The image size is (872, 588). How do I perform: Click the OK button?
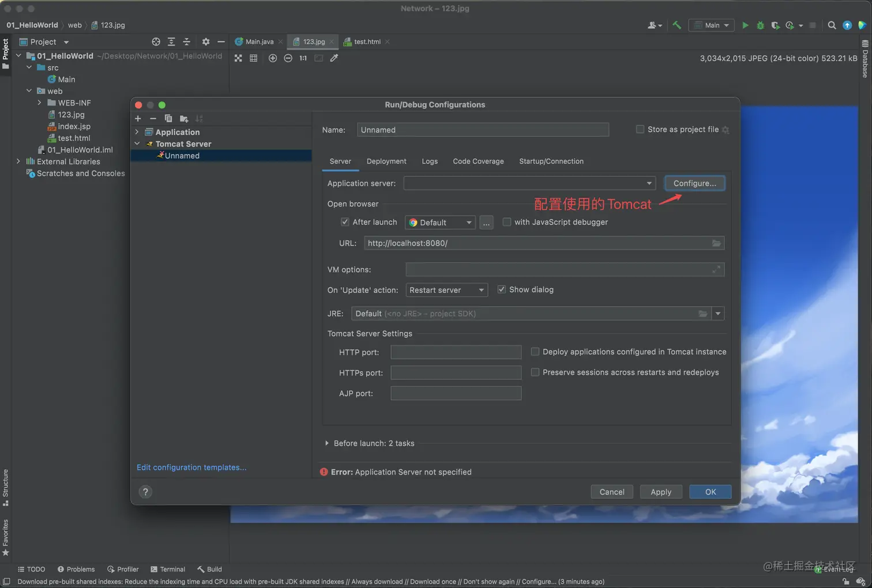(711, 492)
